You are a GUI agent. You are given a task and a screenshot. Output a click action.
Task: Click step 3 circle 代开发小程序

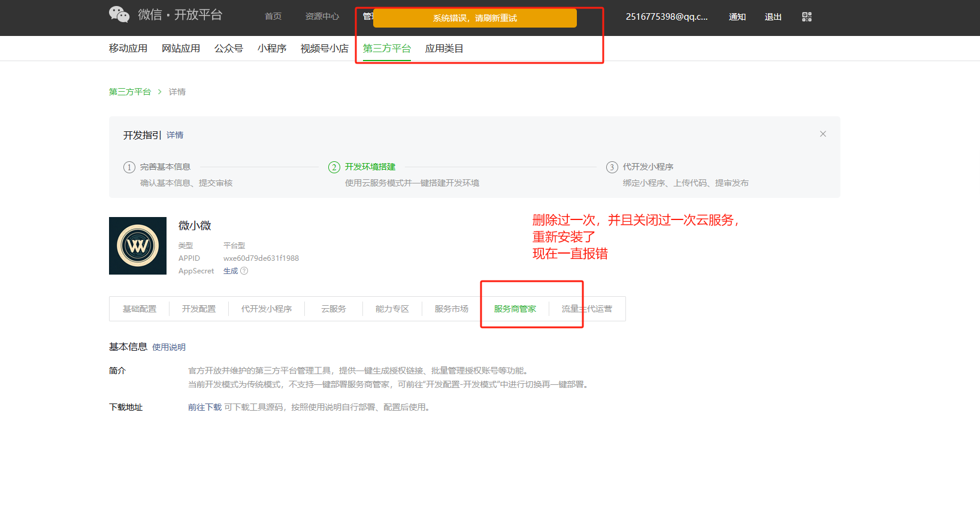pos(612,167)
